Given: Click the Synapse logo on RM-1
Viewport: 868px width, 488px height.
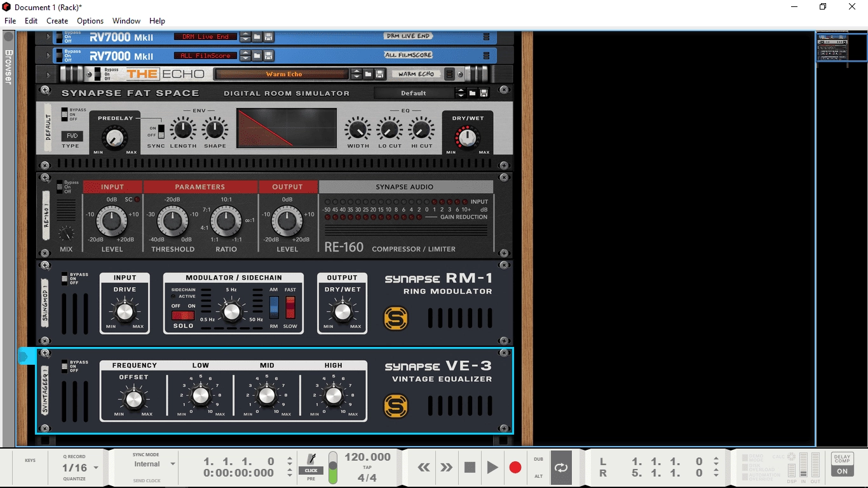Looking at the screenshot, I should (x=396, y=318).
